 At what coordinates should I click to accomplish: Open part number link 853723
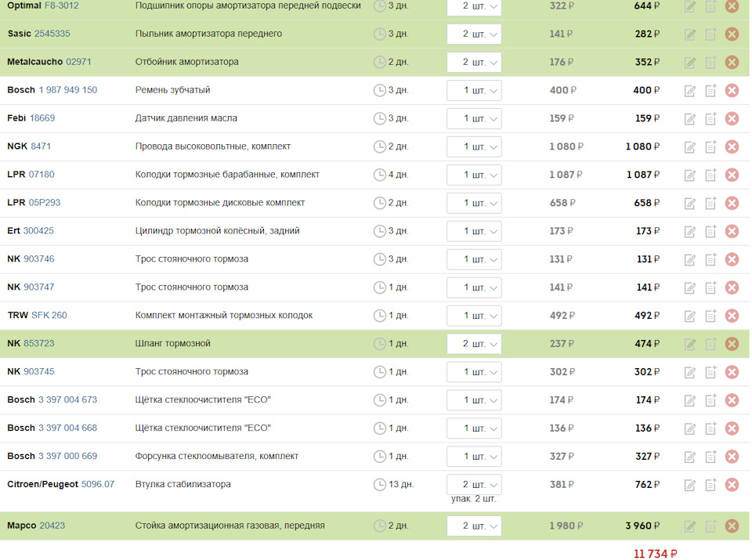pos(39,343)
